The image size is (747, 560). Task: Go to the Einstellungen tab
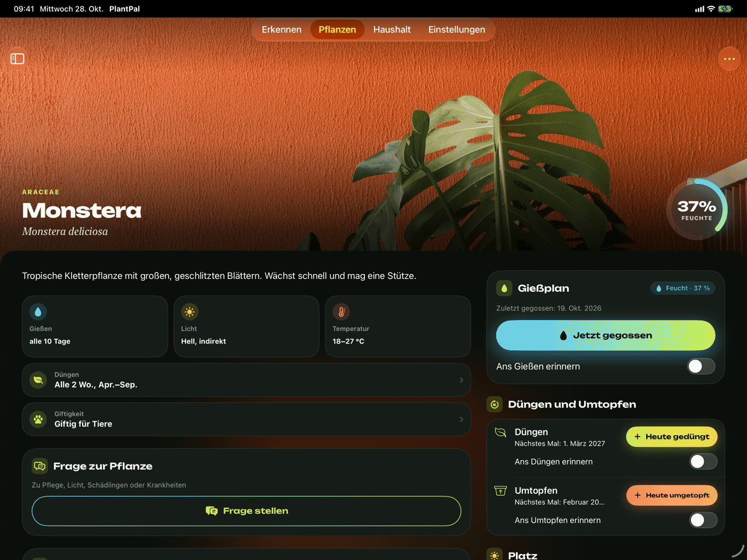click(457, 30)
